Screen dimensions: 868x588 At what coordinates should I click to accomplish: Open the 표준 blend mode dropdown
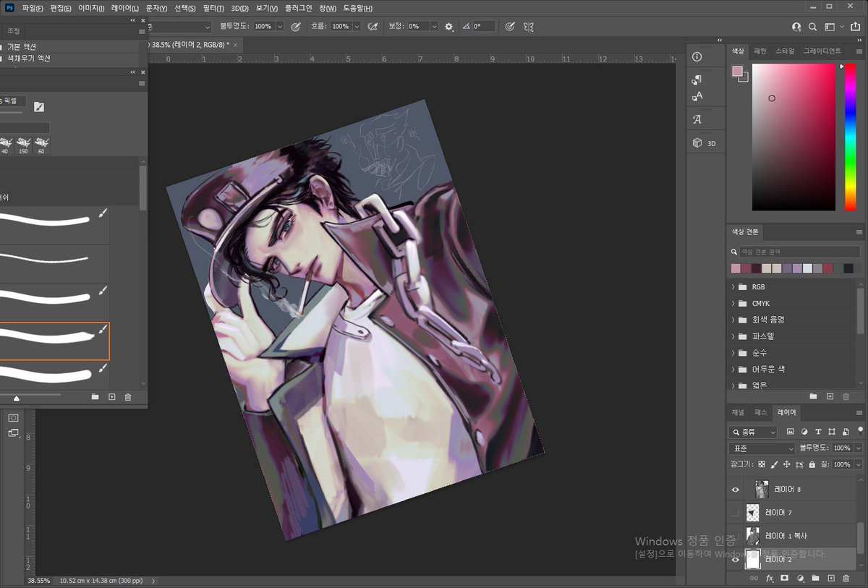click(x=763, y=448)
